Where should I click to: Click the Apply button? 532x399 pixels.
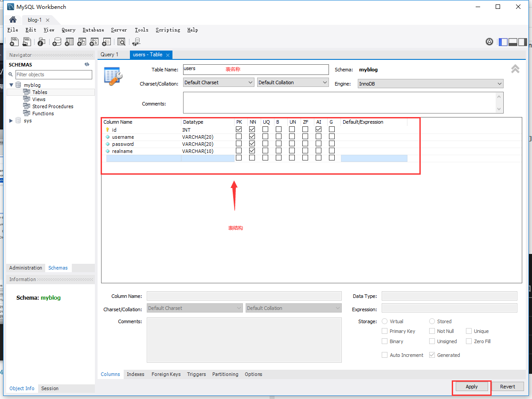tap(472, 387)
